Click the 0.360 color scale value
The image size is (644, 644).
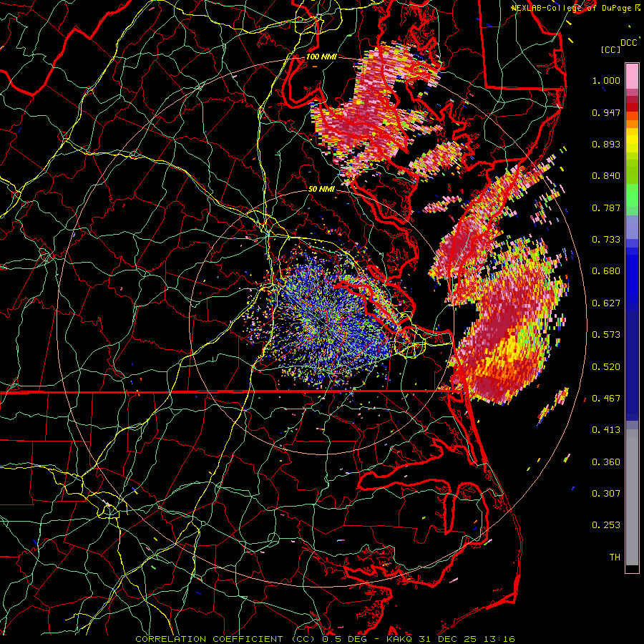pyautogui.click(x=606, y=462)
